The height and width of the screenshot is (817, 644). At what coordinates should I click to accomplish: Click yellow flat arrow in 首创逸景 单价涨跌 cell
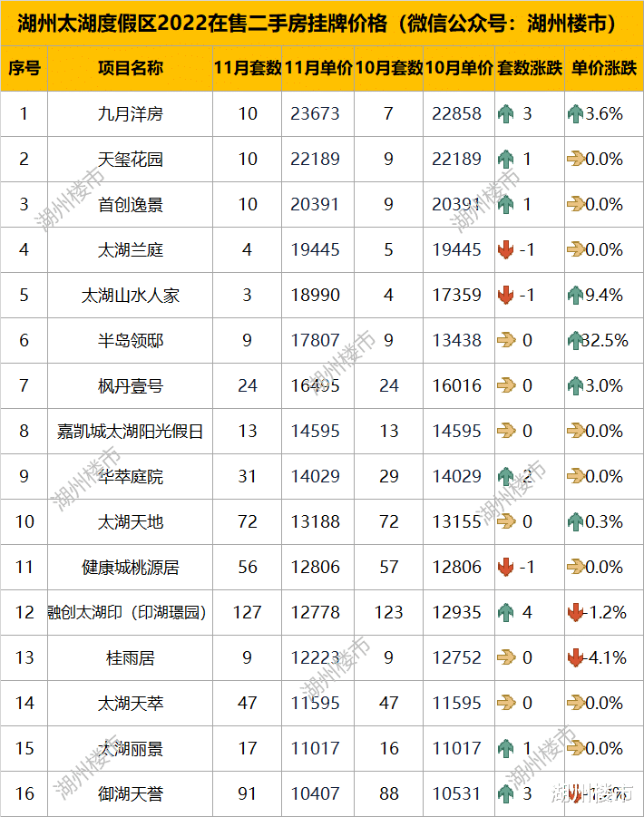576,204
